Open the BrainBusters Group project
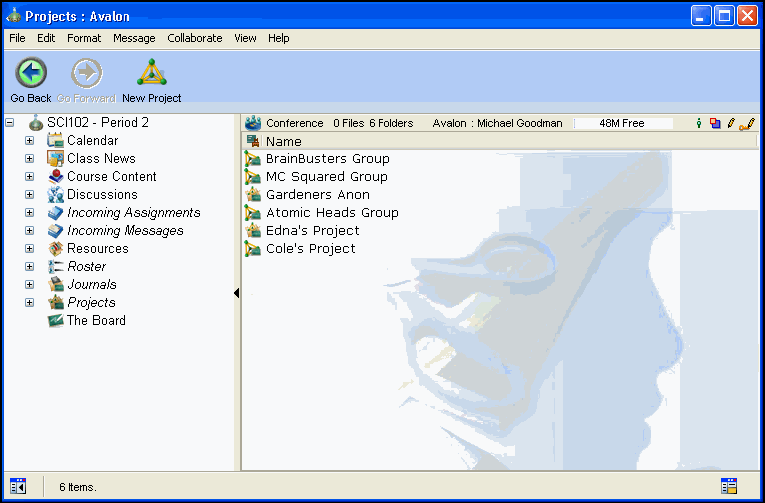The width and height of the screenshot is (765, 503). click(x=327, y=159)
